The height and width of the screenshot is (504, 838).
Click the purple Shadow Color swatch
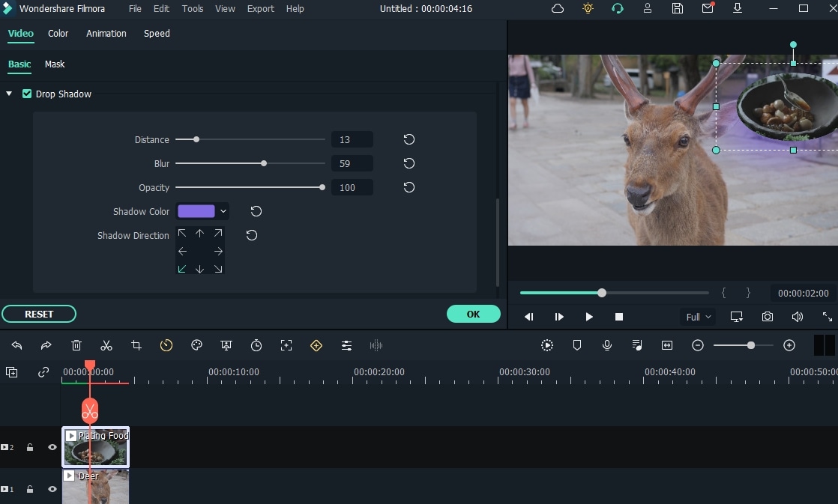196,212
